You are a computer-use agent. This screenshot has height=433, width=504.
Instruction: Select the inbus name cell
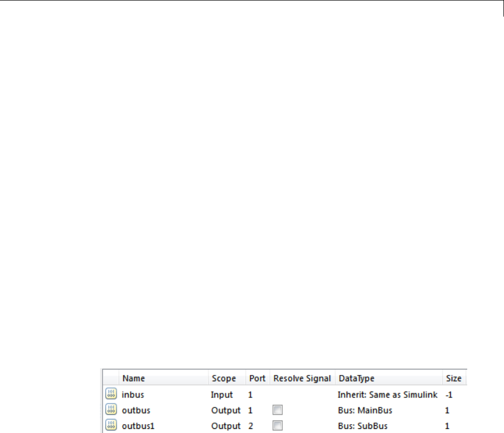click(x=133, y=395)
